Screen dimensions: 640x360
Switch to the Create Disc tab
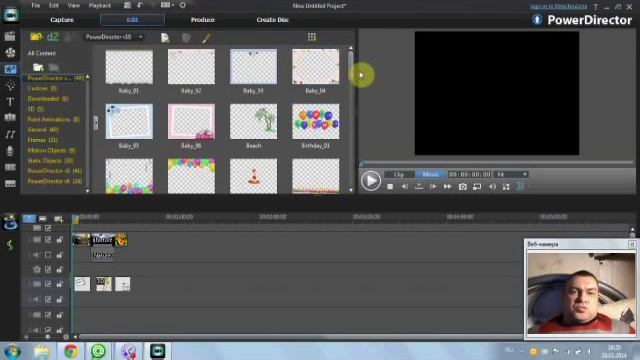[x=272, y=20]
